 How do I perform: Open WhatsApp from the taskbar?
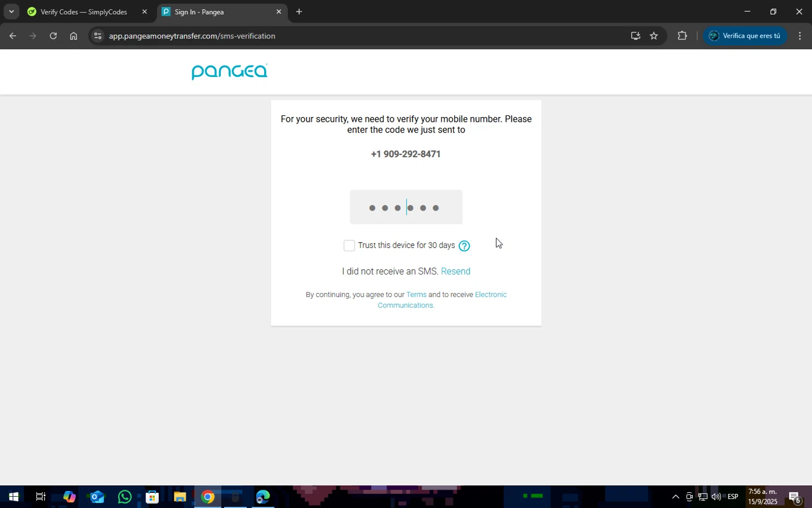(125, 497)
